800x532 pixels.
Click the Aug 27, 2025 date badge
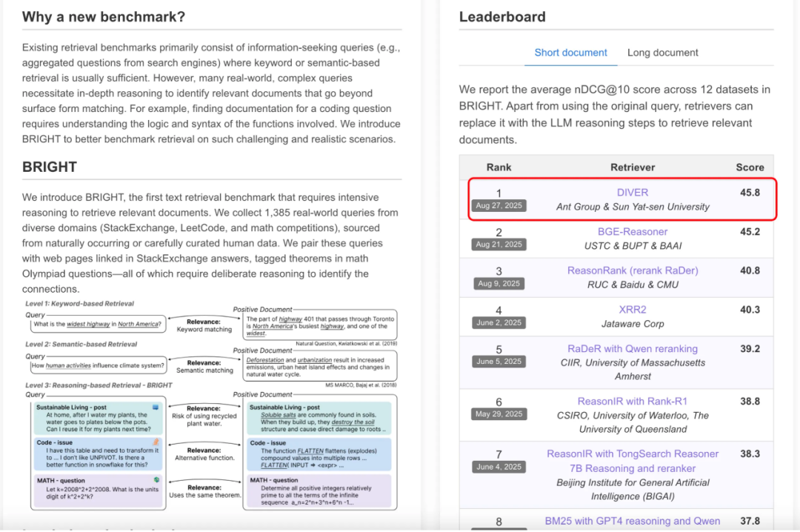click(x=499, y=206)
